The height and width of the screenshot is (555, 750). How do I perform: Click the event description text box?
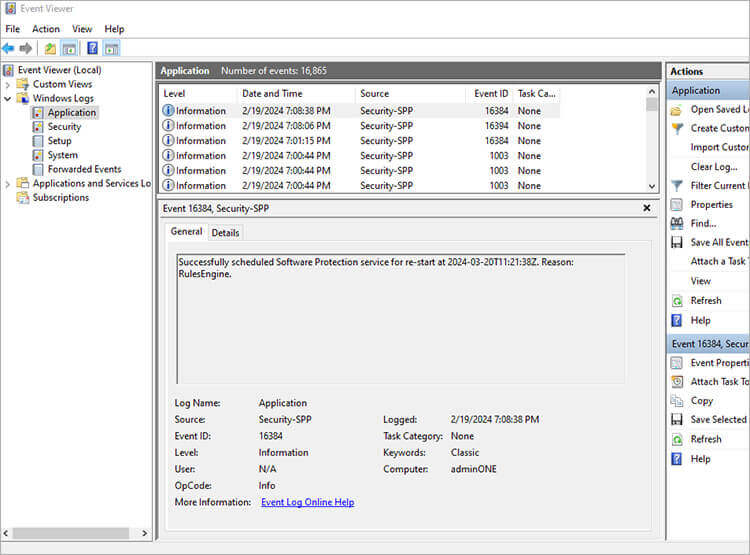click(x=401, y=319)
